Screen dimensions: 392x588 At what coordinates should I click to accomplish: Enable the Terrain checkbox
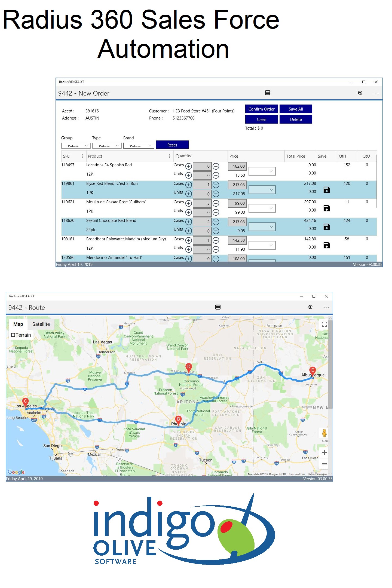(13, 335)
